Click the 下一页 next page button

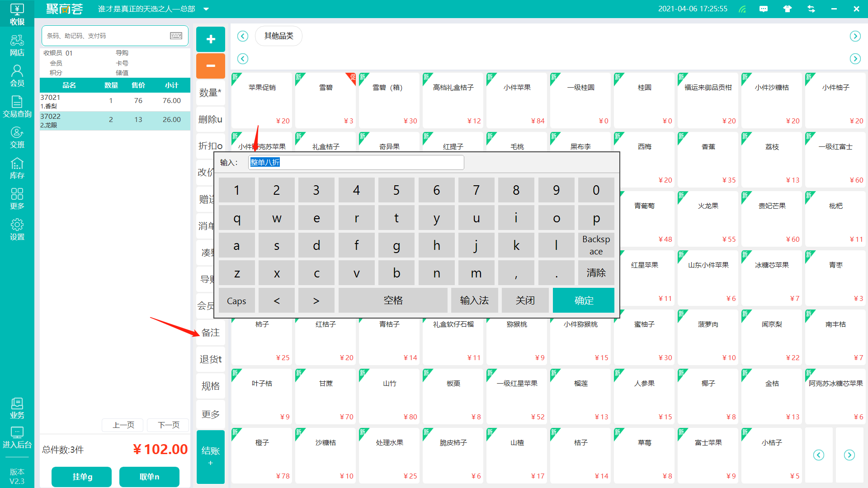tap(168, 425)
